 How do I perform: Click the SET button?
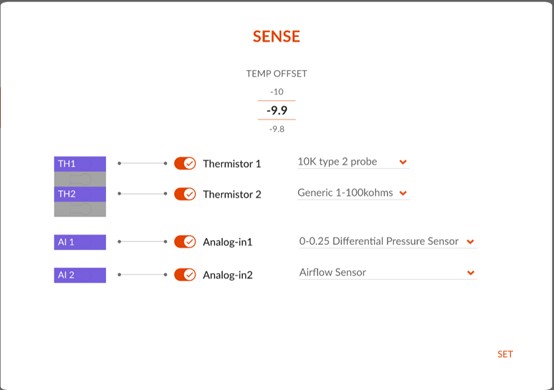coord(505,354)
